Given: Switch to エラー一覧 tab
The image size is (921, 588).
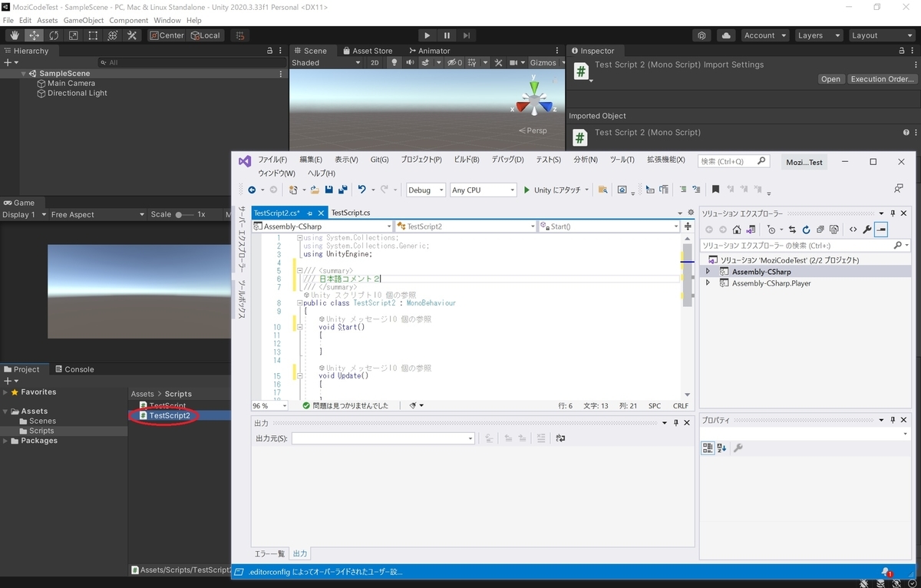Looking at the screenshot, I should coord(269,553).
